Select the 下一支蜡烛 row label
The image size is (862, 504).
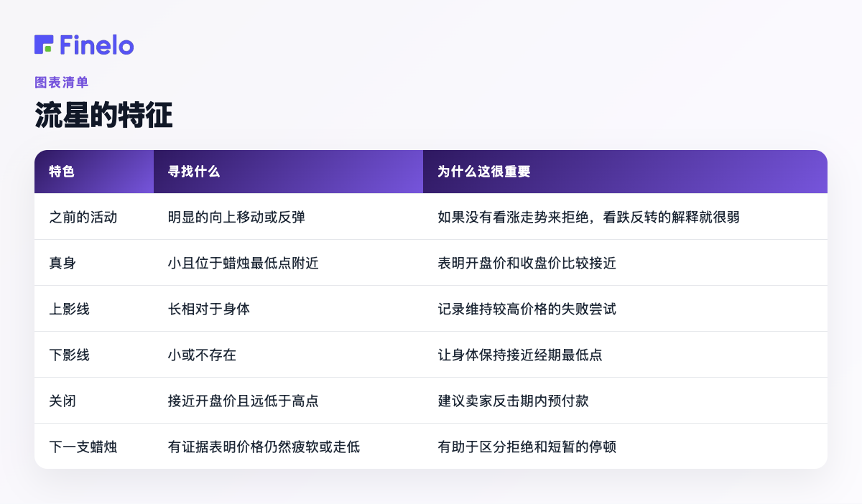(x=83, y=447)
